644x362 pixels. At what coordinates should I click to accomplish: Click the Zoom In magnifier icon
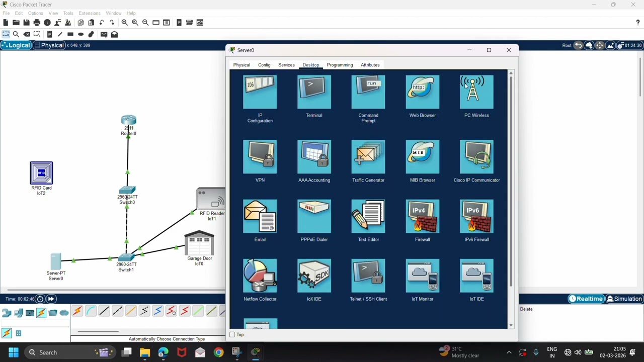pos(124,23)
